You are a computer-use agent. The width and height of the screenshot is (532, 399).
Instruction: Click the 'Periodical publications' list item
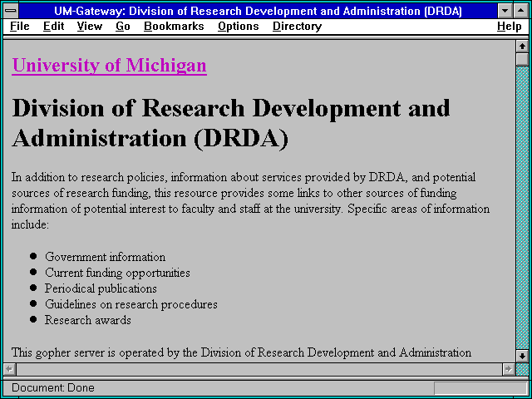pos(101,288)
